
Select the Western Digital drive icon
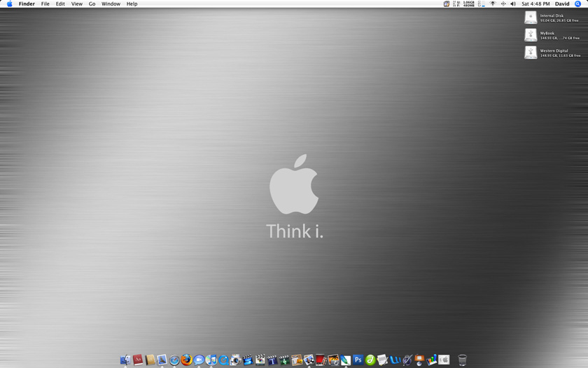531,53
